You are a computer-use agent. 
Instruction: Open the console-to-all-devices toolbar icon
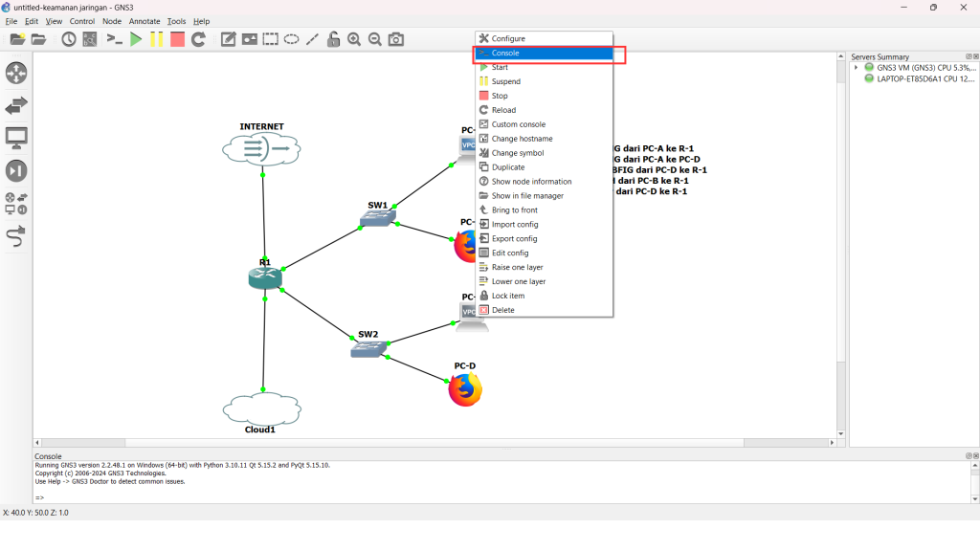point(114,39)
